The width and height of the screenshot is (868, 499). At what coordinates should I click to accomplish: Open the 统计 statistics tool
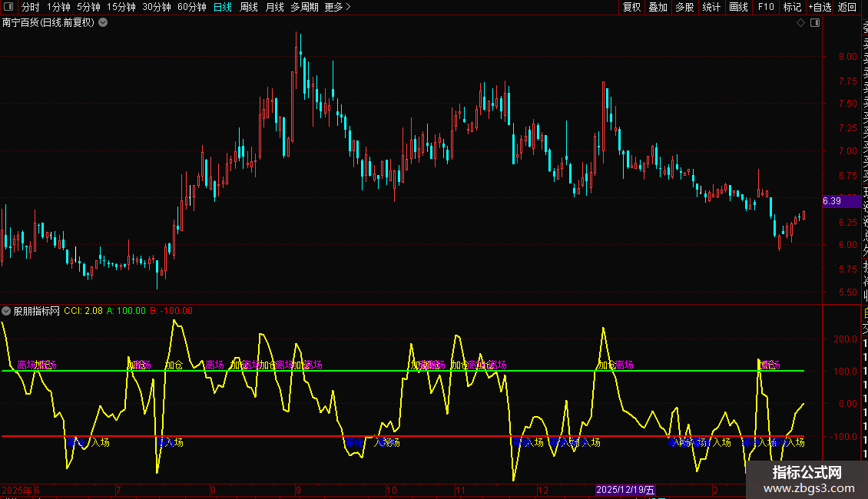tap(711, 7)
